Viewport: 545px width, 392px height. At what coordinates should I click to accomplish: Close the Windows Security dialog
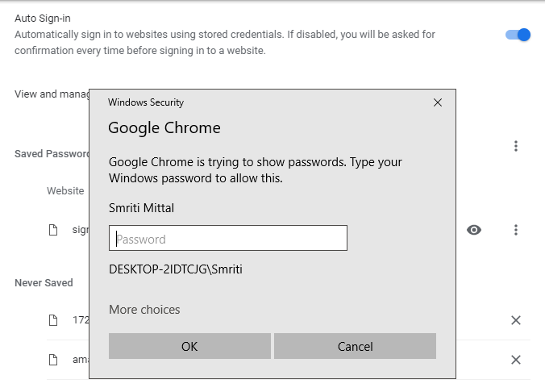438,102
